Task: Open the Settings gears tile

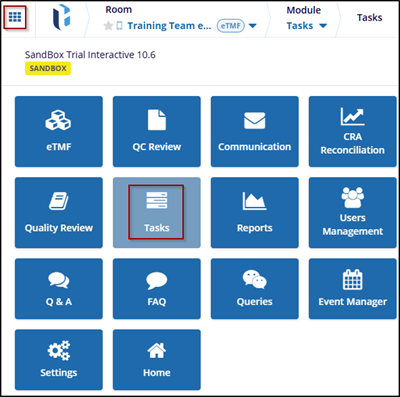Action: (59, 360)
